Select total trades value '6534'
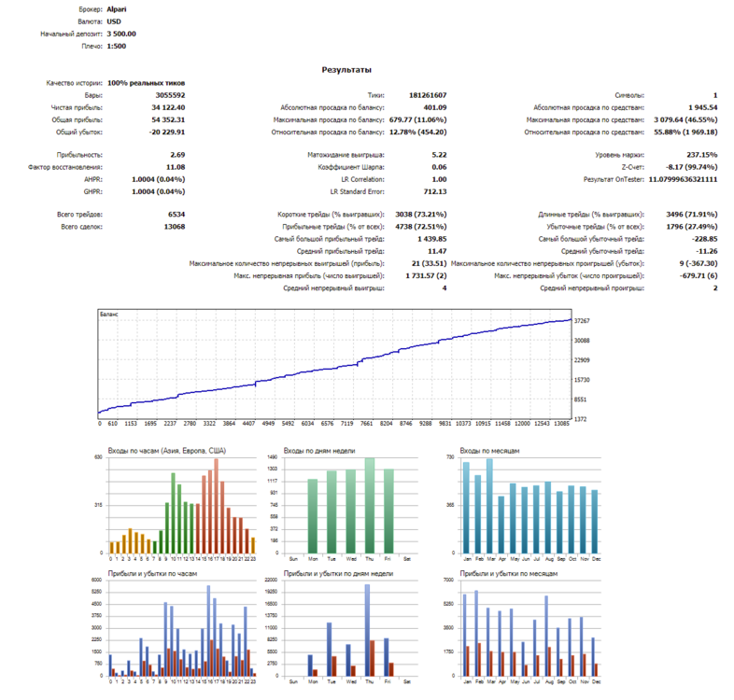 click(x=176, y=215)
